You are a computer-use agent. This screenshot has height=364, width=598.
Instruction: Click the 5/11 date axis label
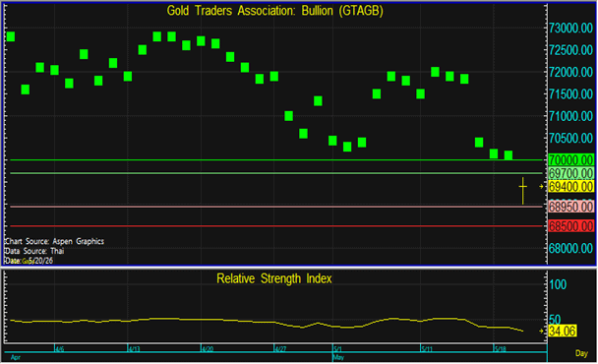pos(427,349)
